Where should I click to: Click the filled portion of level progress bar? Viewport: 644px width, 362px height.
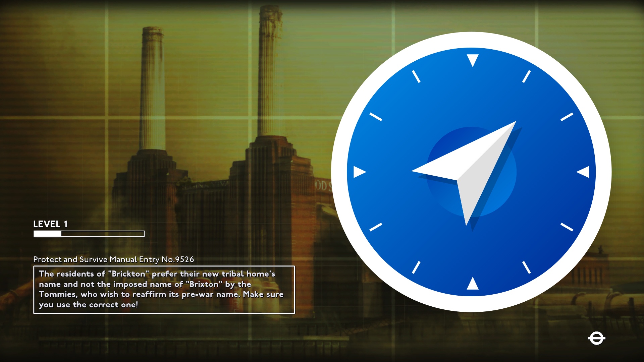click(x=47, y=234)
